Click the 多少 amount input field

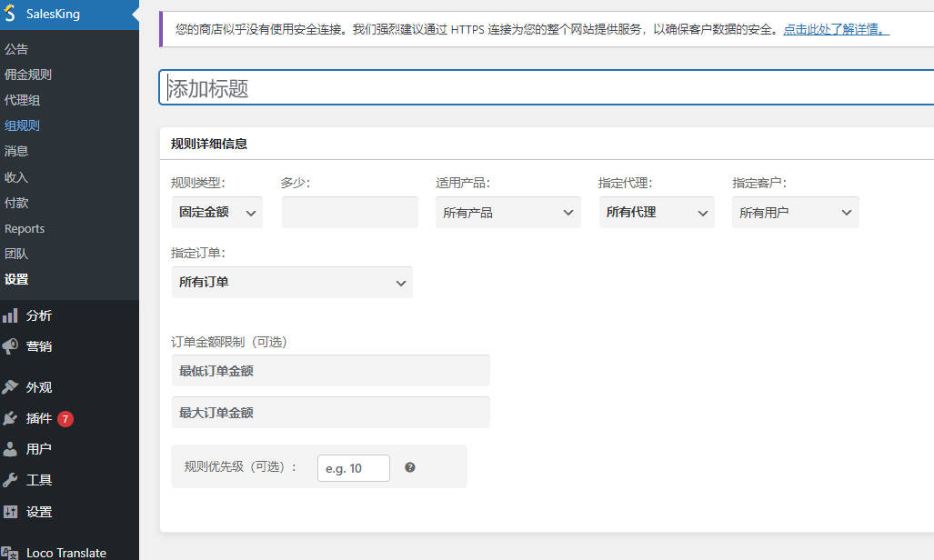[349, 212]
